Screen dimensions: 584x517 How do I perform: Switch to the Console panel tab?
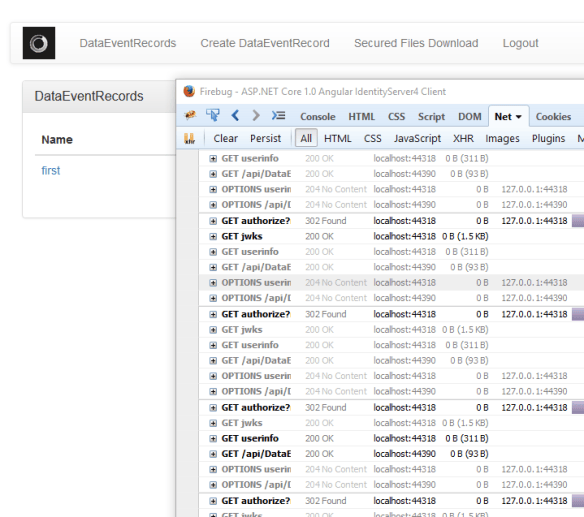point(318,117)
